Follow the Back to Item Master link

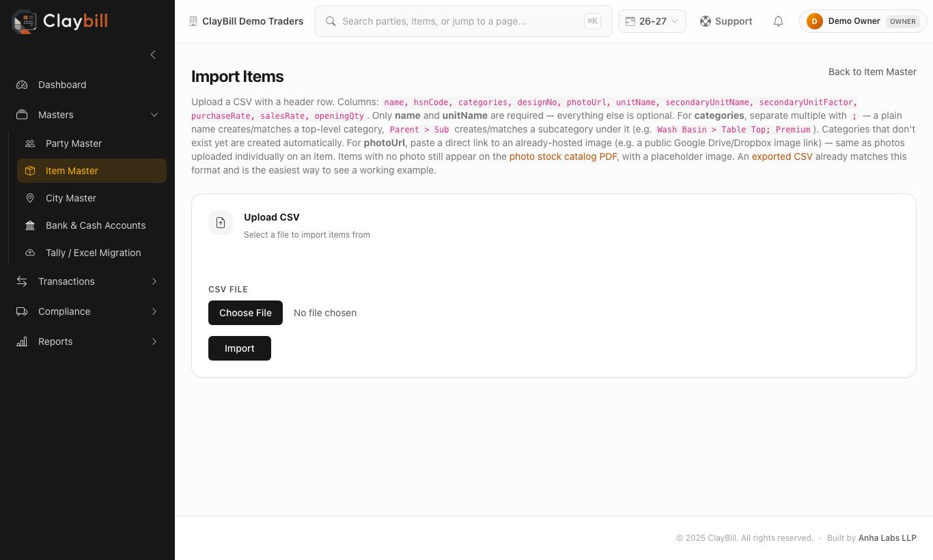point(872,72)
